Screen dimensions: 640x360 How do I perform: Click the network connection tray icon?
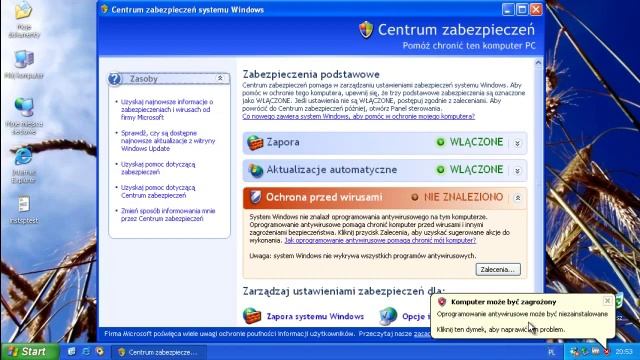574,351
